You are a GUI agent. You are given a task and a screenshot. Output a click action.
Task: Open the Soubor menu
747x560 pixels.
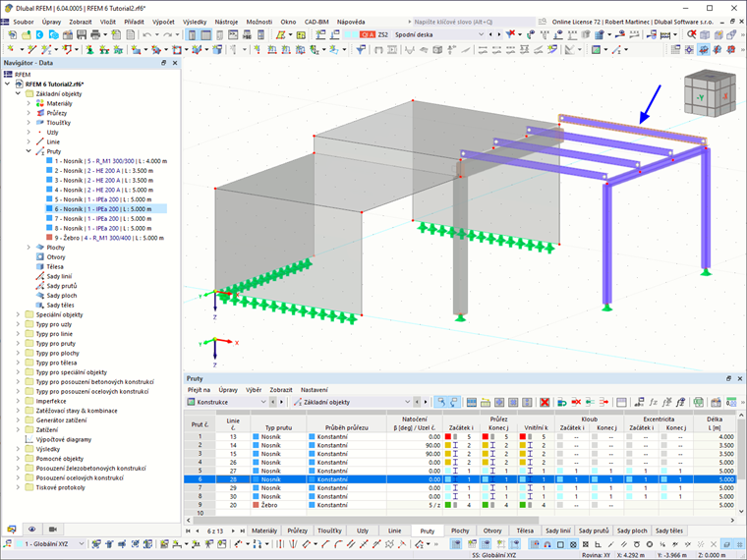24,22
